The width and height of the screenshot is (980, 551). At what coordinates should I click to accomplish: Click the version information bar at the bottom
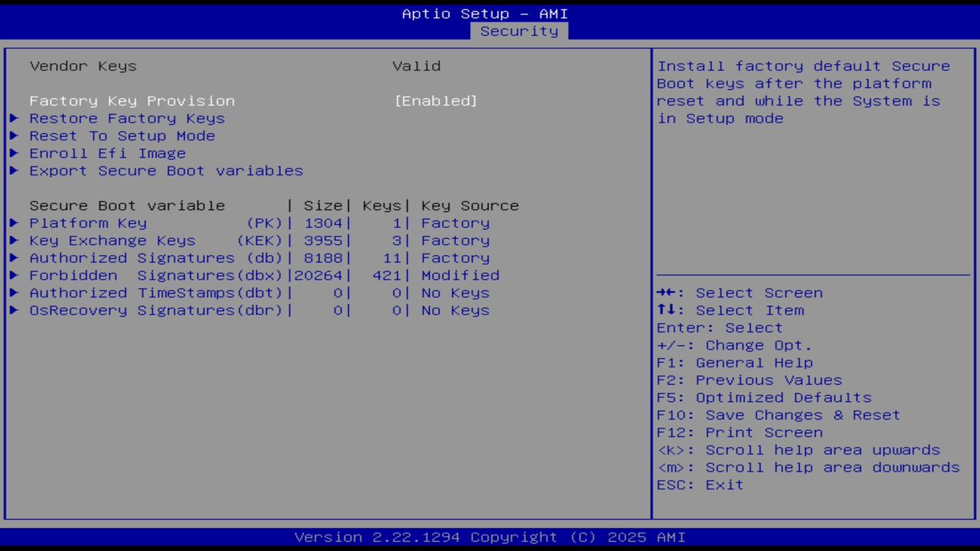(x=490, y=536)
